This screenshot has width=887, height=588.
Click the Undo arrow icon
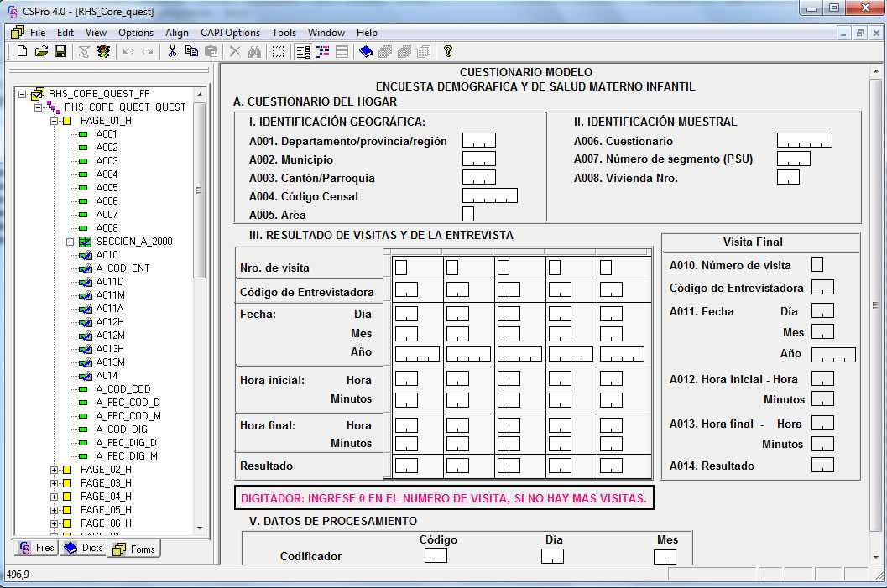(x=128, y=52)
